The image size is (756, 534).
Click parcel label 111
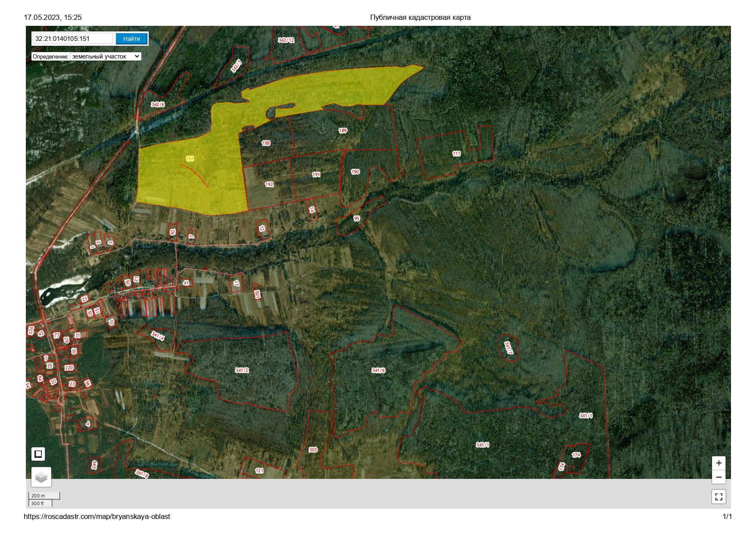(456, 153)
